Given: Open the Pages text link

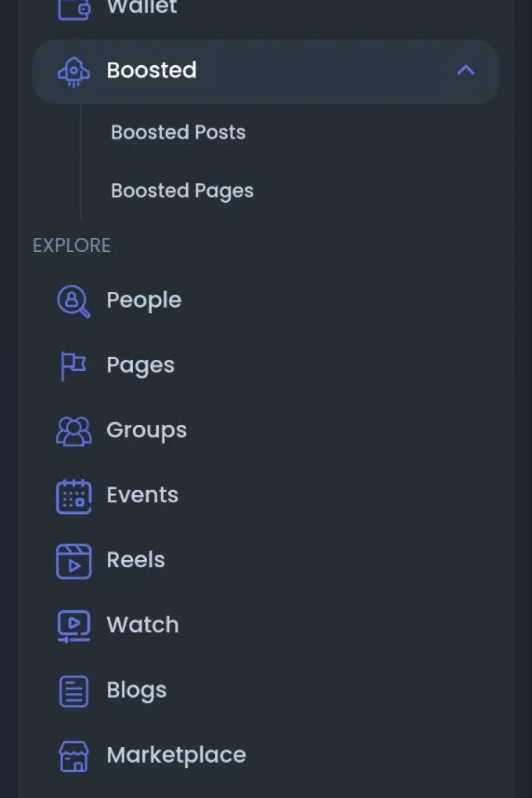Looking at the screenshot, I should [140, 366].
